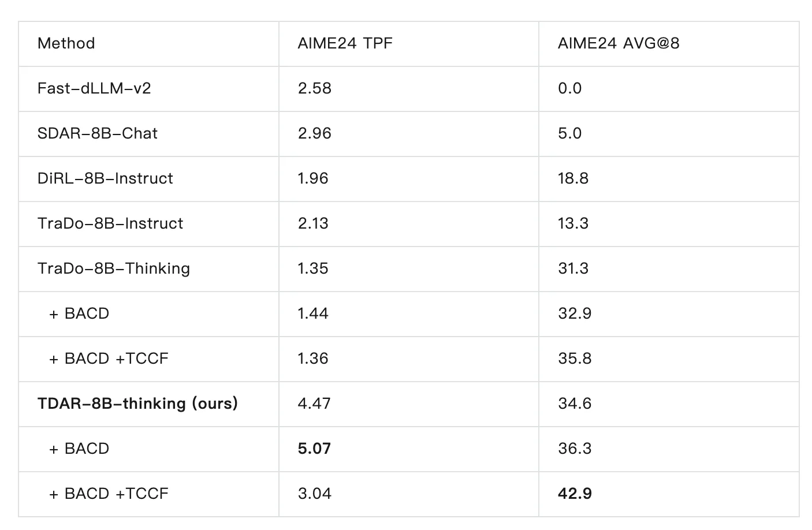Image resolution: width=812 pixels, height=530 pixels.
Task: Click the 2.58 TPF value
Action: point(314,88)
